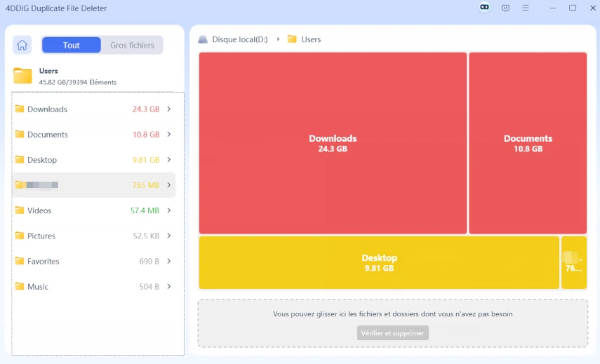This screenshot has height=364, width=600.
Task: Maximize the 4DDiG window
Action: point(573,8)
